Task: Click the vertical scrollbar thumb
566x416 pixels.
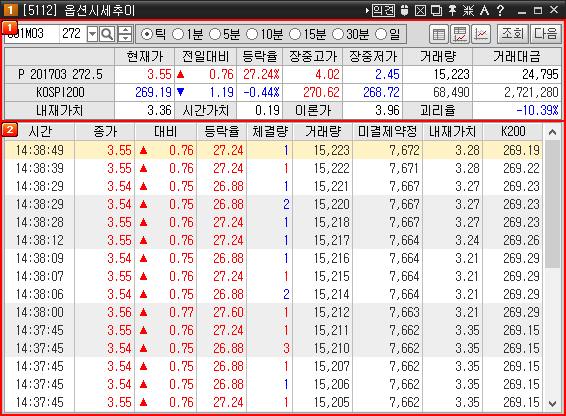Action: (x=552, y=204)
